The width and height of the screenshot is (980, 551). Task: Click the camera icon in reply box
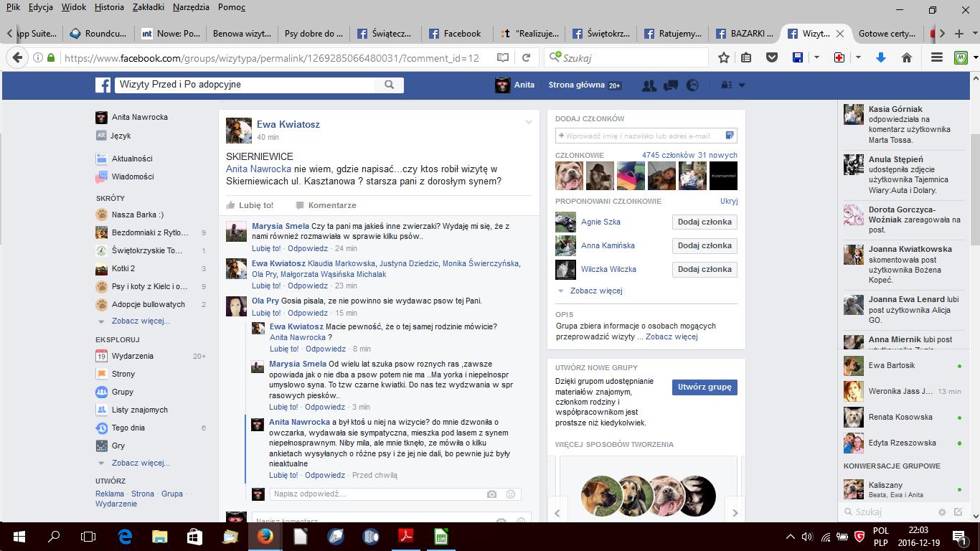[x=491, y=494]
